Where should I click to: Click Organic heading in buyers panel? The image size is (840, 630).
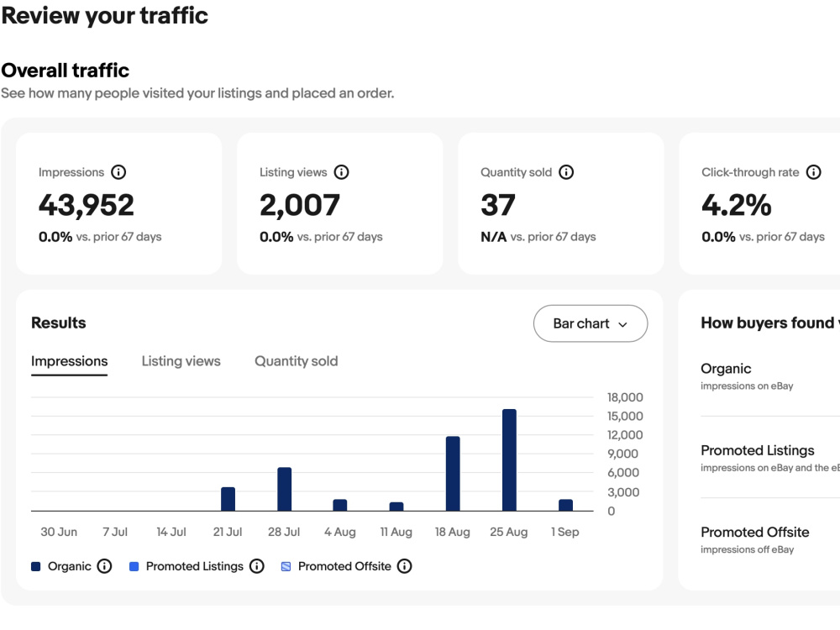726,369
